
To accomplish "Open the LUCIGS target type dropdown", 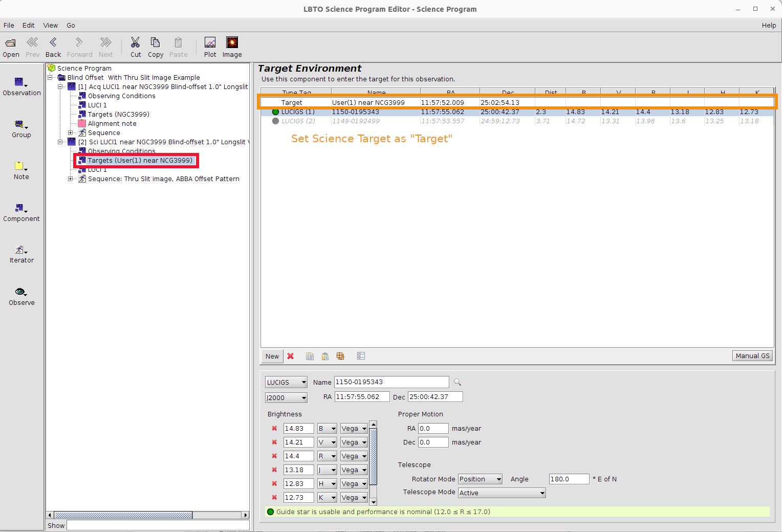I will click(x=286, y=382).
